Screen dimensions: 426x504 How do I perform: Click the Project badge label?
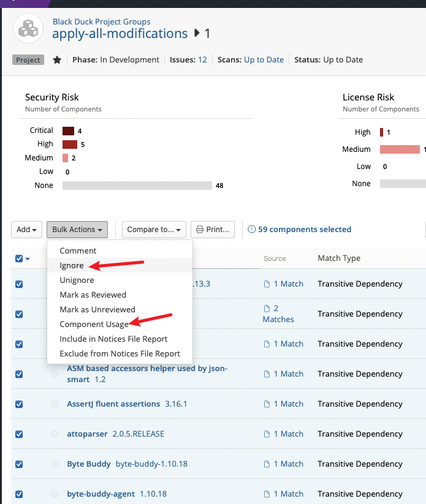(28, 60)
